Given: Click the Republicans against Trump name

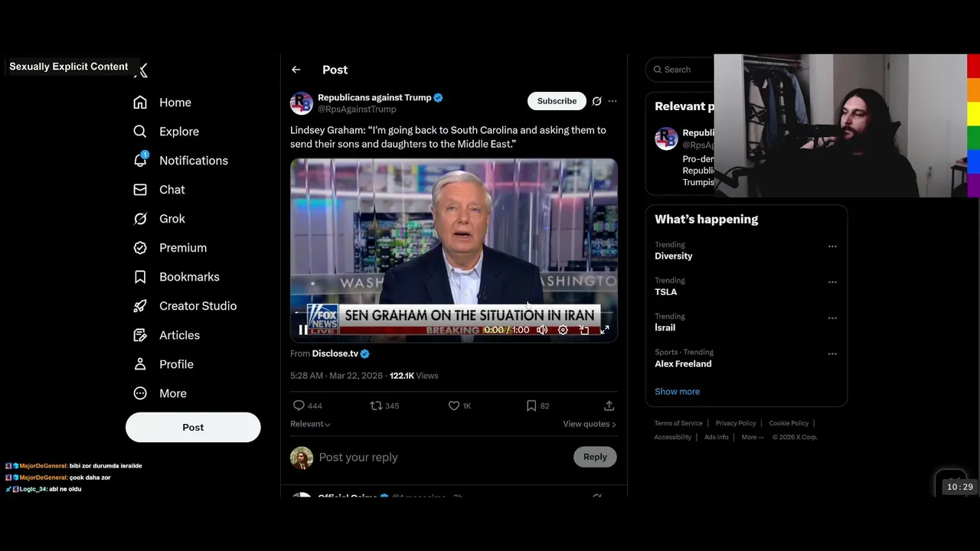Looking at the screenshot, I should coord(374,97).
